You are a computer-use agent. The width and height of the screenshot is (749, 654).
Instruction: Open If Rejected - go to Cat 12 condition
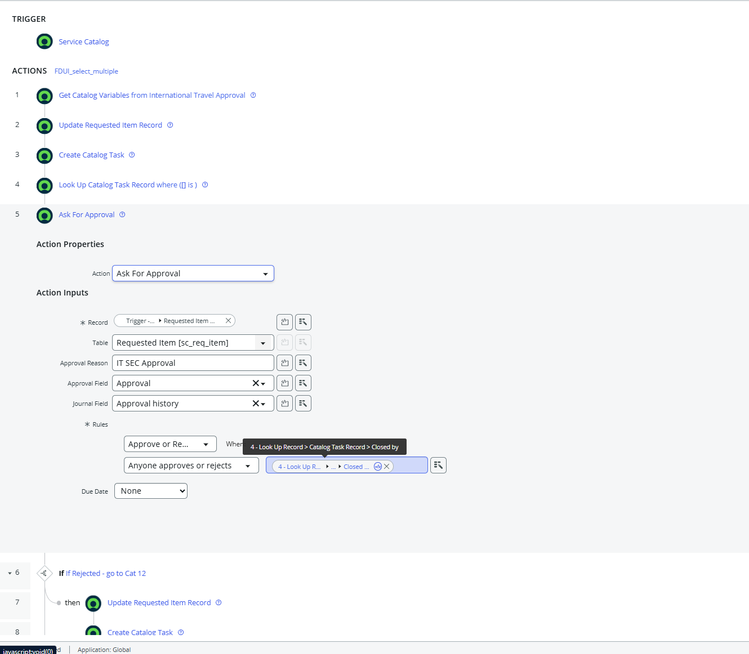(106, 573)
